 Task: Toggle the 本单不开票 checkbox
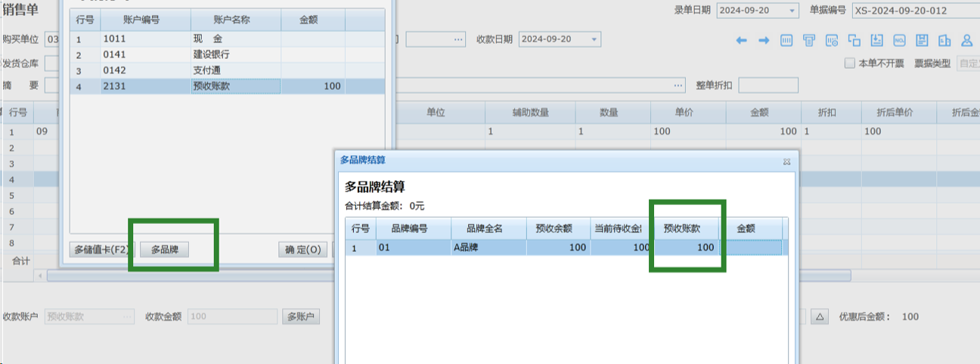(x=849, y=64)
